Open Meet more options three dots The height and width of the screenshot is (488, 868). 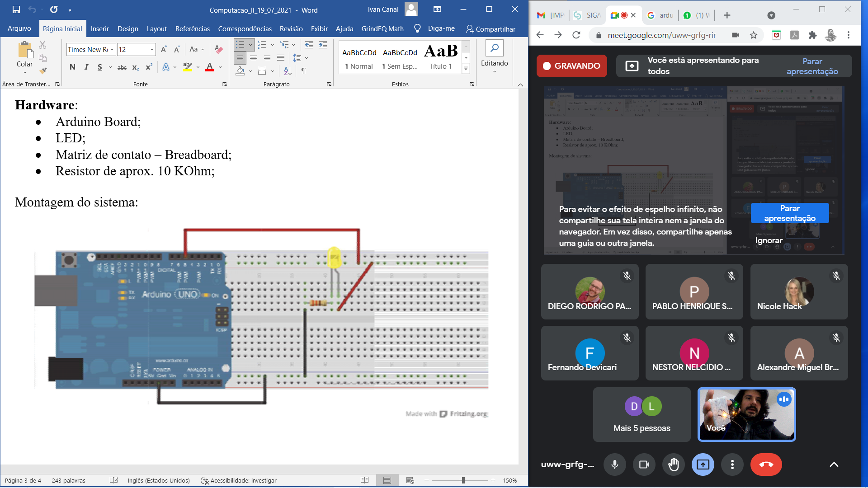[x=732, y=465]
